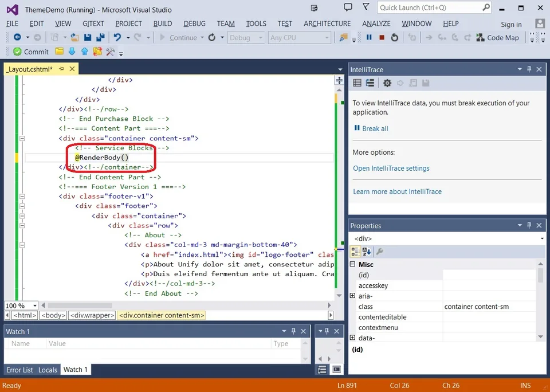
Task: Click the account avatar icon
Action: (540, 24)
